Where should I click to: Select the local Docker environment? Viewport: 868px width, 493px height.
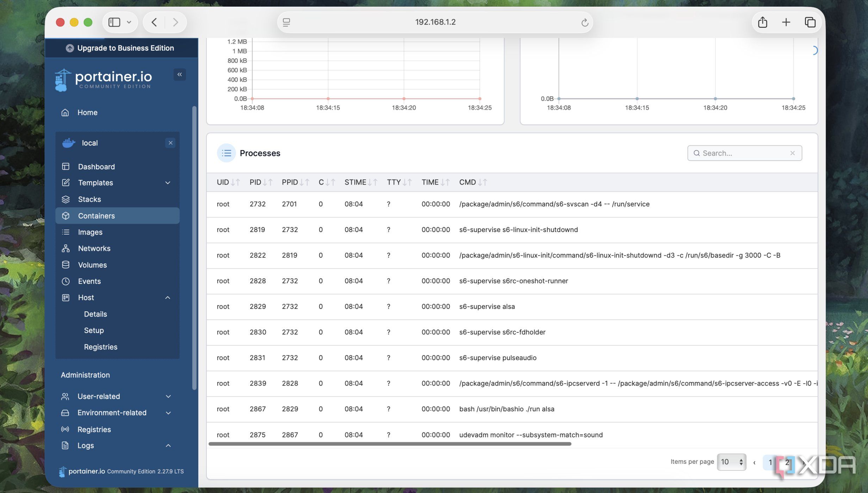pos(89,143)
